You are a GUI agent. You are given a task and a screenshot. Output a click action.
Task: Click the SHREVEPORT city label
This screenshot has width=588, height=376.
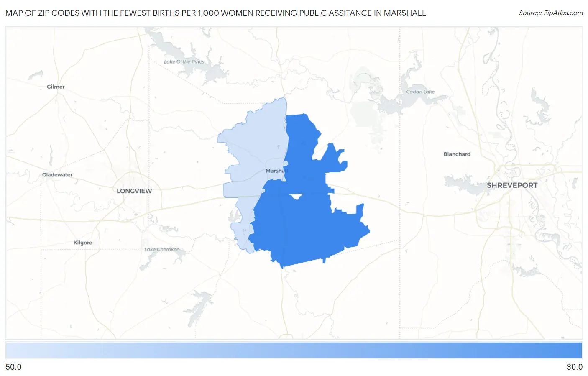coord(512,185)
